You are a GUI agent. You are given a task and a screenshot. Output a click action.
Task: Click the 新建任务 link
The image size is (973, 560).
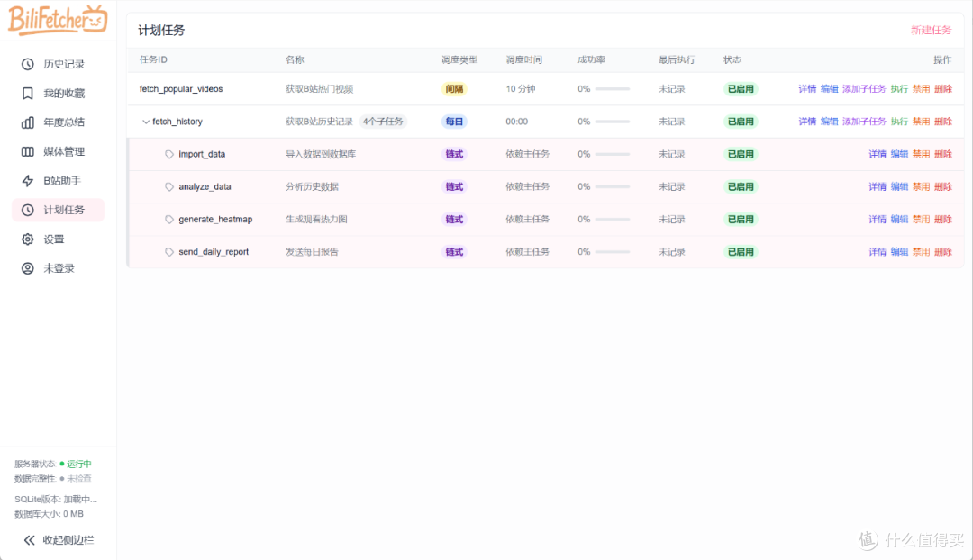click(x=931, y=30)
